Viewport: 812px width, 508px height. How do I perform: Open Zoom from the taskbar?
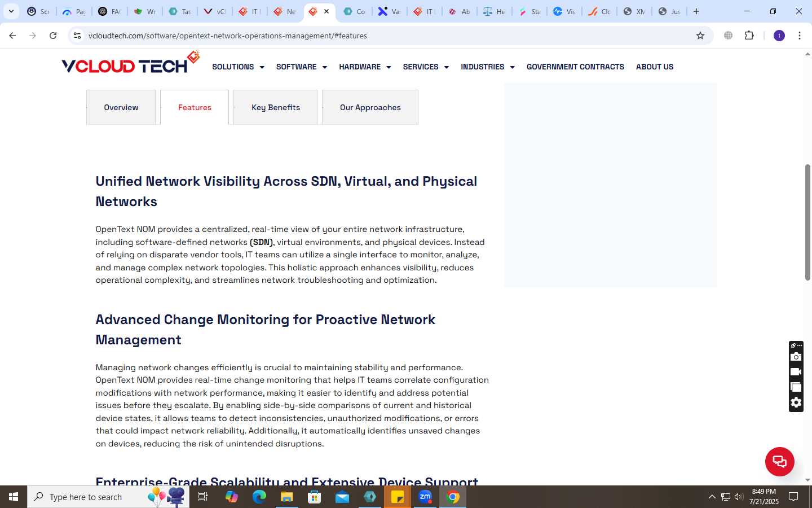tap(425, 497)
